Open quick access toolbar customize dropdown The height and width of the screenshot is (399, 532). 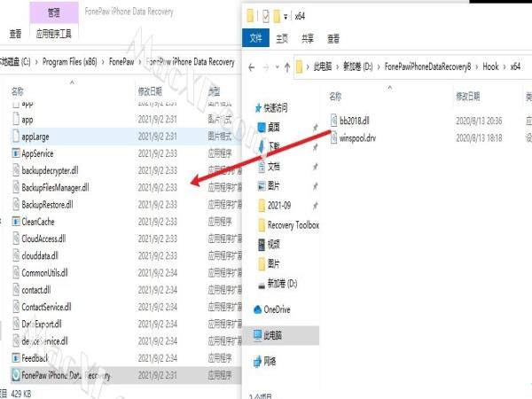pyautogui.click(x=286, y=17)
